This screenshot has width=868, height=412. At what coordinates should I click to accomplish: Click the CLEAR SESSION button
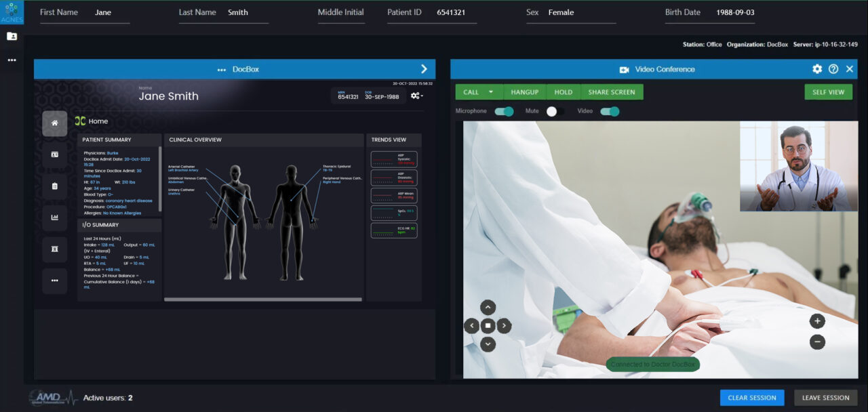(751, 398)
